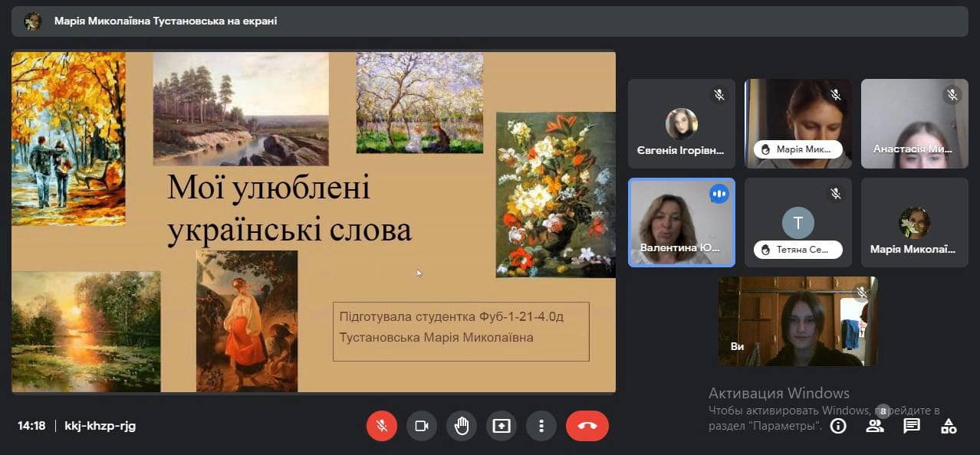Click the shared slide titled Мої улюблені українські слова
Image resolution: width=980 pixels, height=455 pixels.
click(313, 222)
